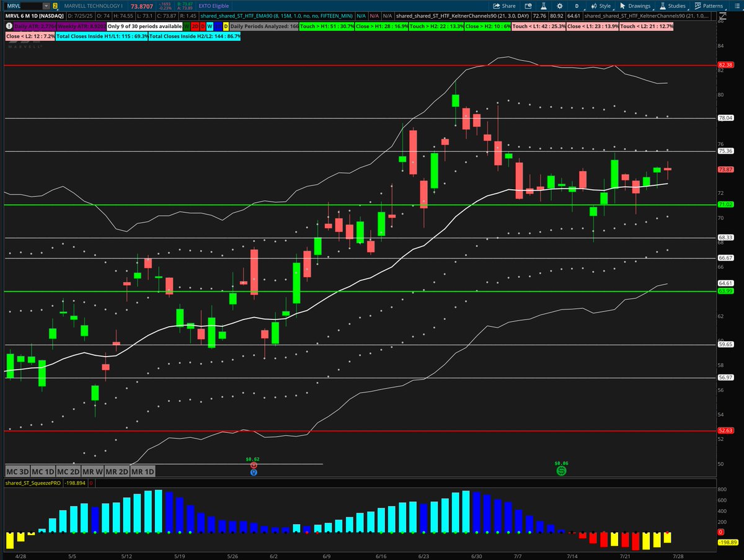Click the Touch > H2: 22 : 13.3% label
The width and height of the screenshot is (744, 560).
pos(436,27)
